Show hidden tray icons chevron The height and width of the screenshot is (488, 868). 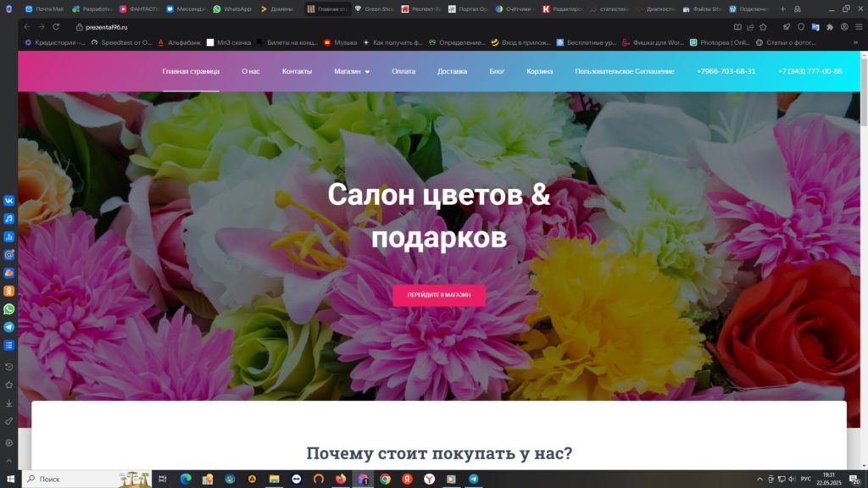point(759,480)
